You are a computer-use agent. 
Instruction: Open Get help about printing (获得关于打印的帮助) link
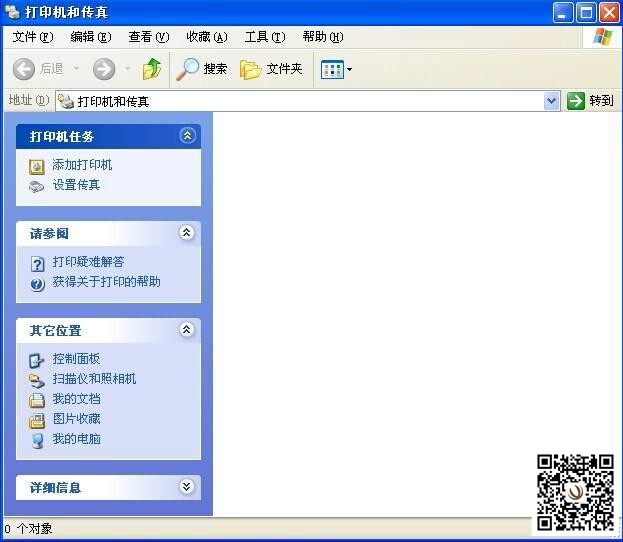click(106, 282)
